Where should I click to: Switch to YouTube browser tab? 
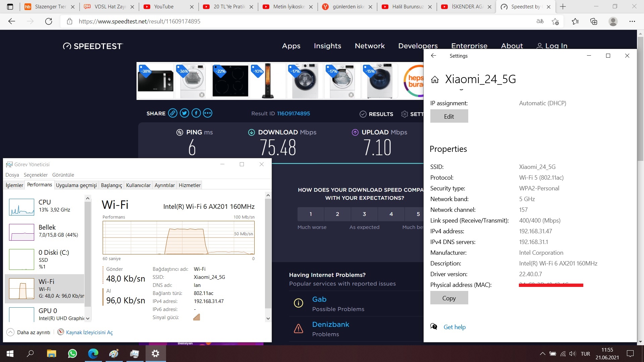coord(168,7)
